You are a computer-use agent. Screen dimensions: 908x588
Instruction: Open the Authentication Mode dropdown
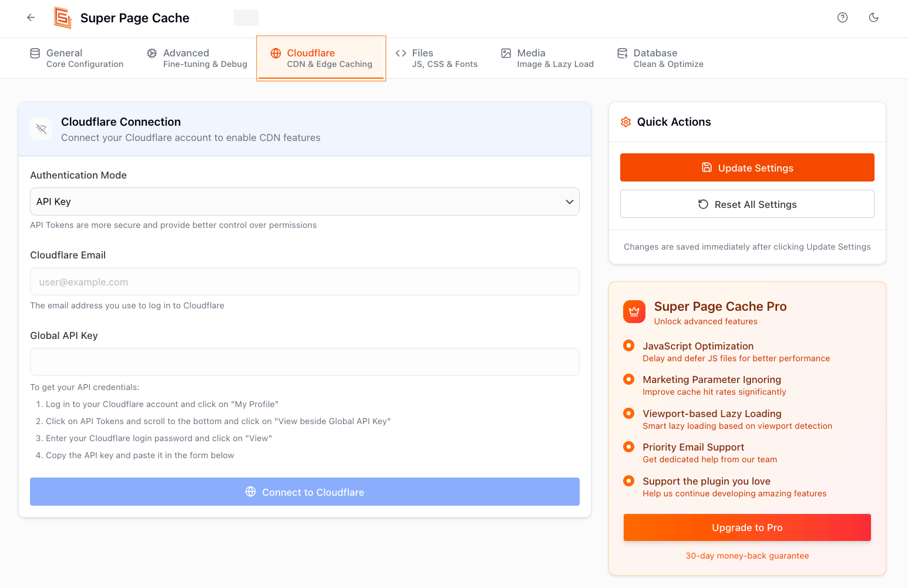[x=305, y=201]
